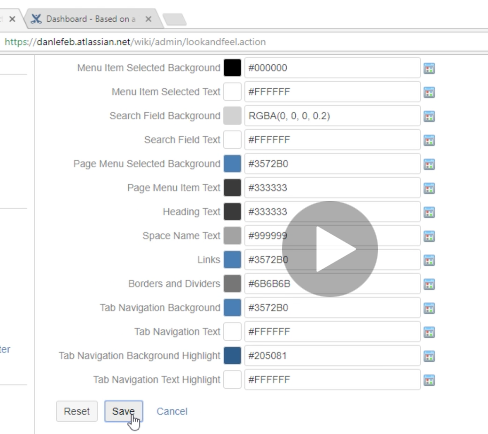Click the Links blue swatch
The width and height of the screenshot is (488, 434).
coord(232,260)
